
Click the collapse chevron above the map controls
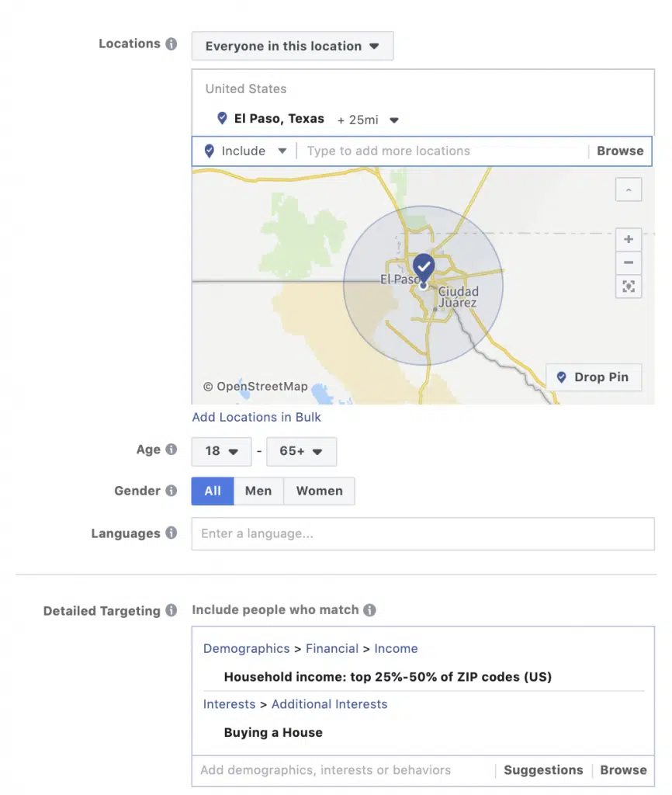tap(629, 189)
